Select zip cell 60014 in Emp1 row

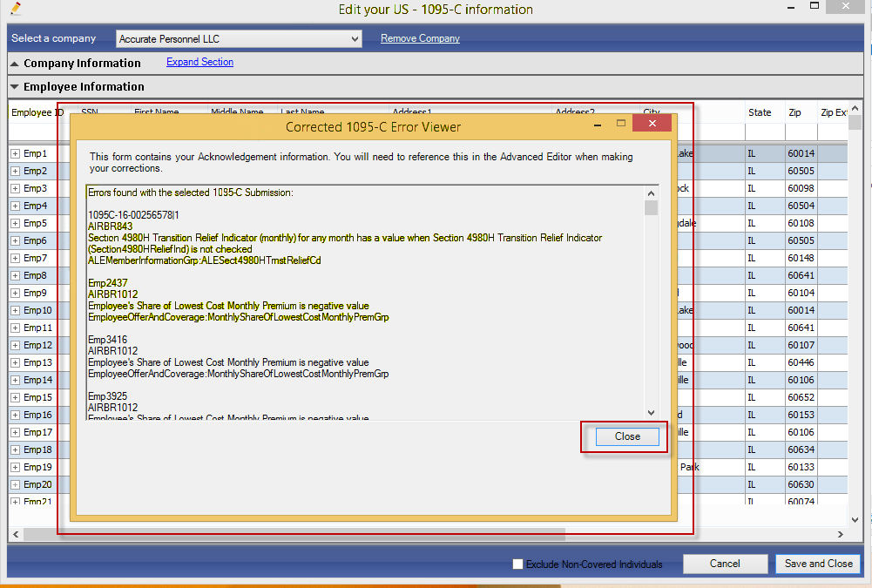click(801, 153)
